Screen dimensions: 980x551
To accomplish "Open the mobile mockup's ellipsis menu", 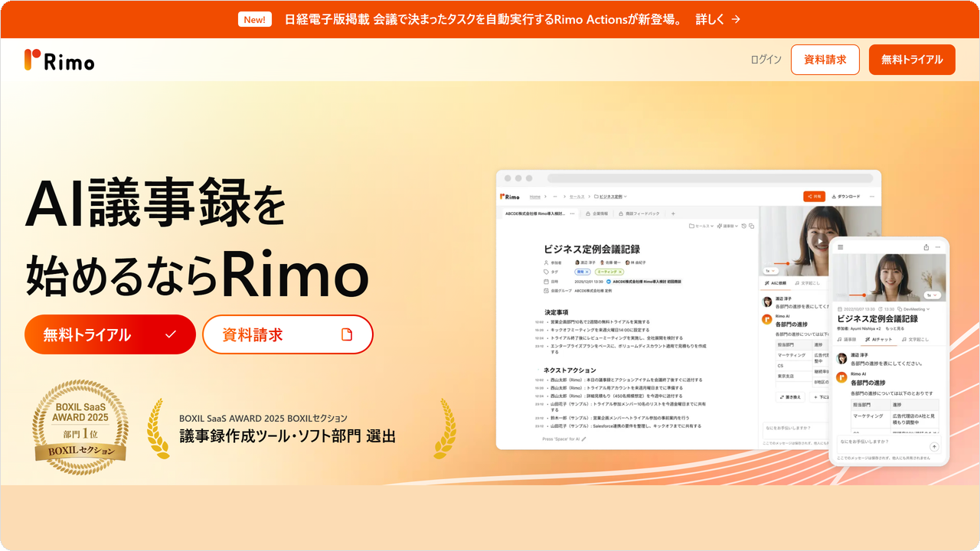I will pyautogui.click(x=938, y=247).
